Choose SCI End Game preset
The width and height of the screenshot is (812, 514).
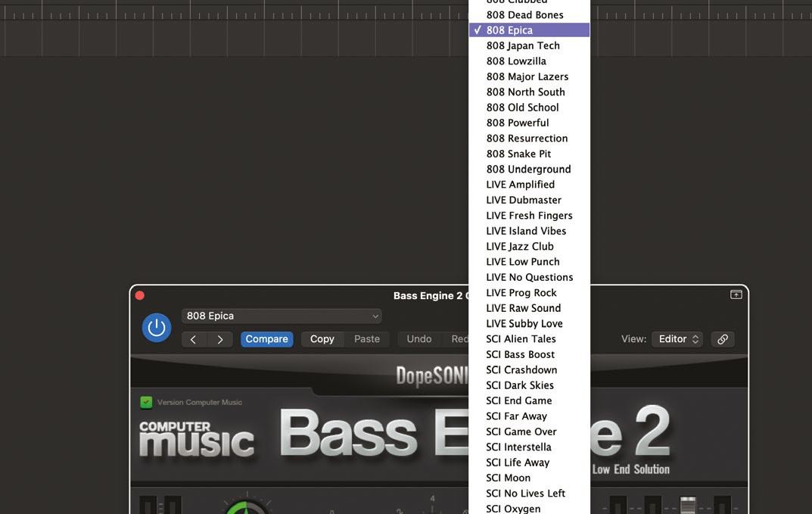(x=529, y=400)
